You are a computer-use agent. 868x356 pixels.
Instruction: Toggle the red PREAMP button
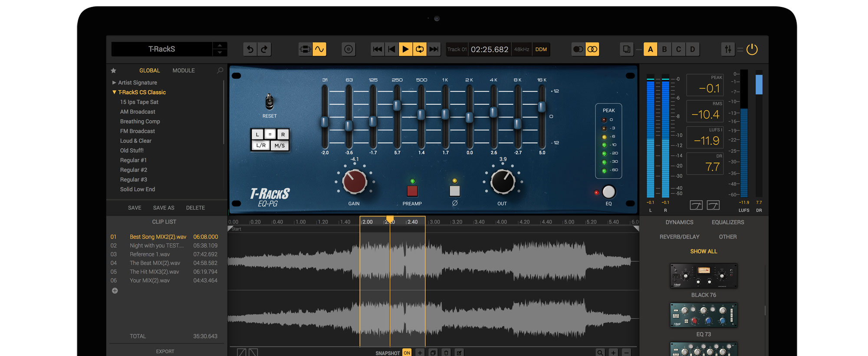(412, 191)
